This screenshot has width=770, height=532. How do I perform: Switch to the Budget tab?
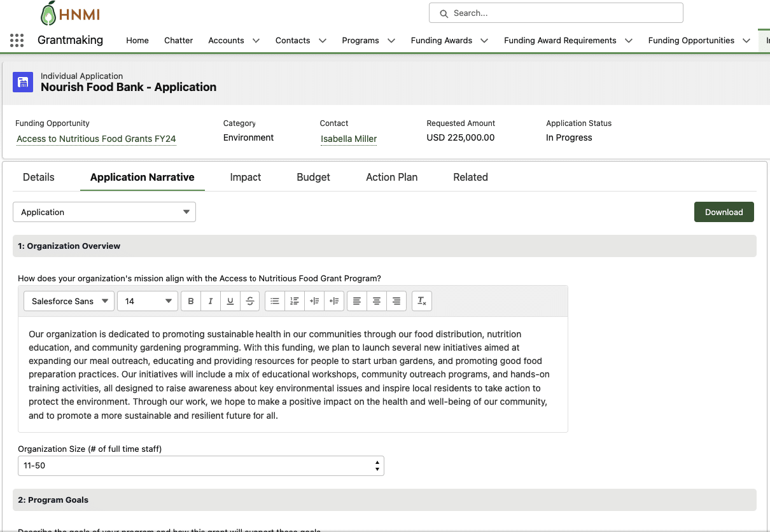click(313, 177)
